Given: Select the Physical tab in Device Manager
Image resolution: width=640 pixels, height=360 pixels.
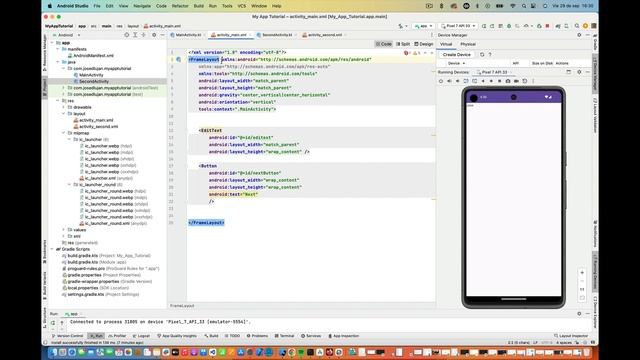Looking at the screenshot, I should click(x=468, y=44).
